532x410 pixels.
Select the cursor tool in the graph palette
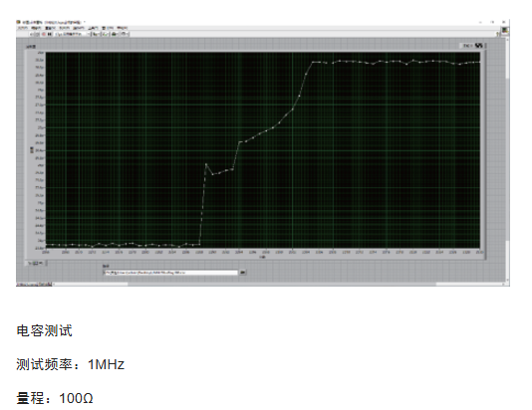click(30, 264)
